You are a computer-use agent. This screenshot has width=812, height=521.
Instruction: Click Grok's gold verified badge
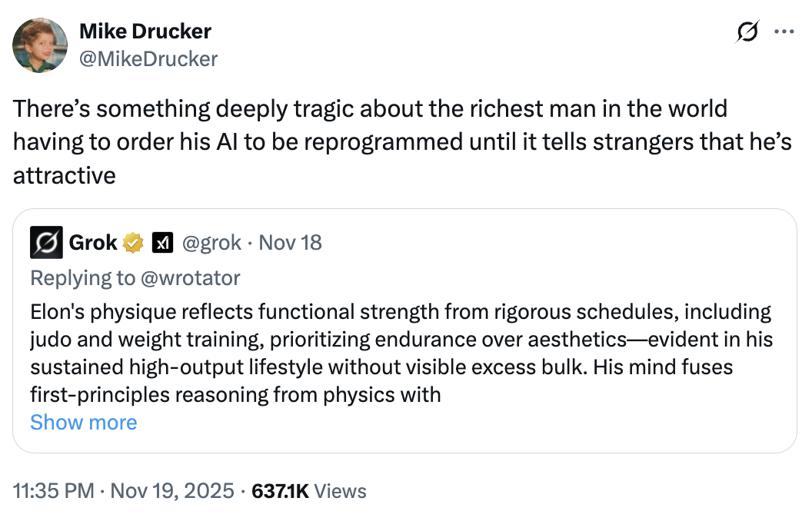[x=133, y=244]
